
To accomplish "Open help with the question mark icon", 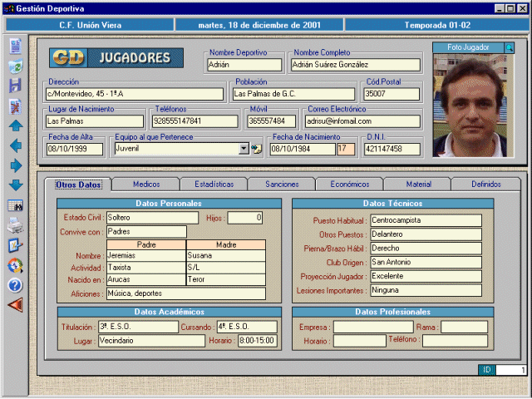I will pos(15,286).
